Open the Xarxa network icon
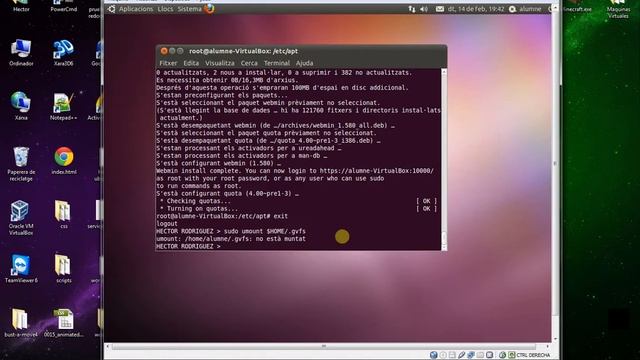This screenshot has height=360, width=640. (x=21, y=106)
